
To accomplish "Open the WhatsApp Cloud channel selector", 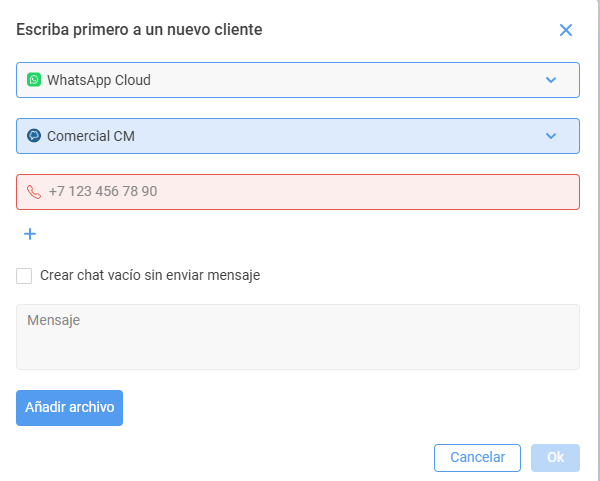I will [298, 80].
